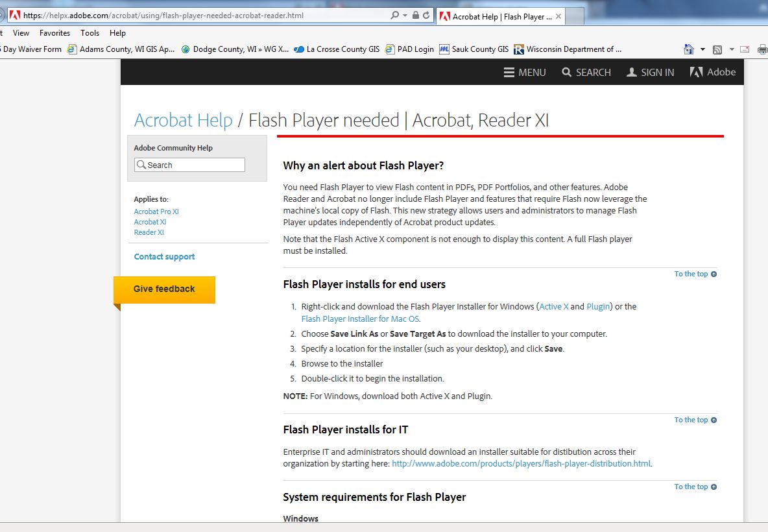Open the RSS feeds icon on the toolbar

[717, 49]
